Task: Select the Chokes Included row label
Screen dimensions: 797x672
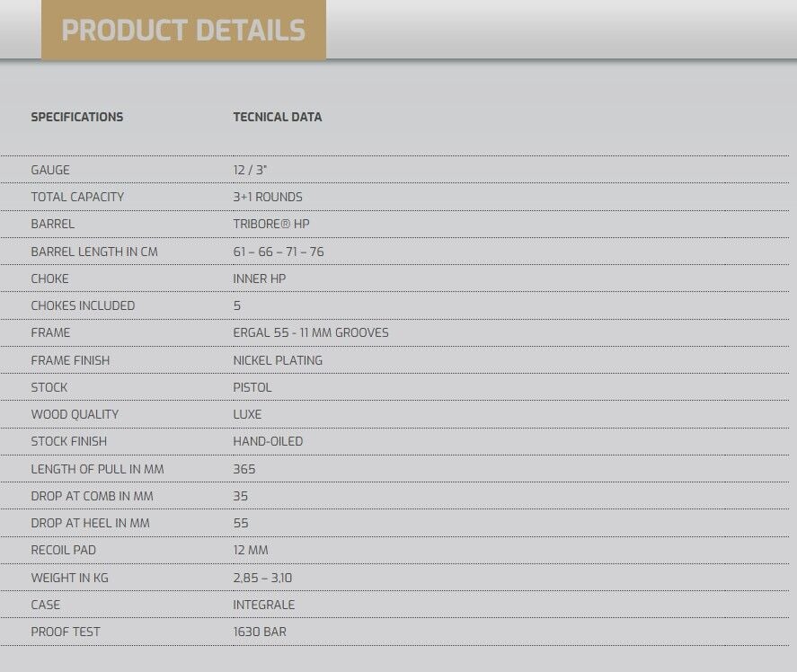Action: coord(83,305)
